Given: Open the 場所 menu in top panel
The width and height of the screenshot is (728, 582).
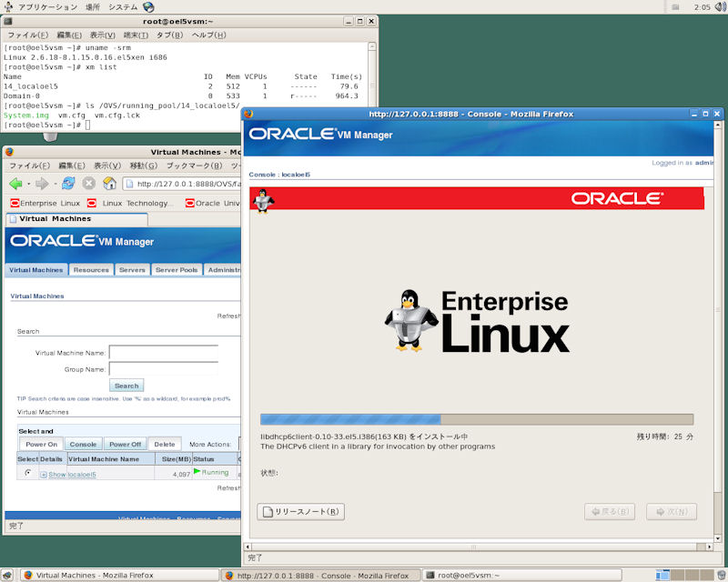Looking at the screenshot, I should tap(93, 7).
